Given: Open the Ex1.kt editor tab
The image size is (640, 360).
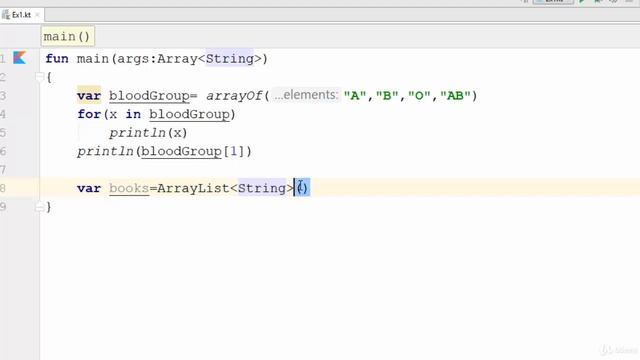Looking at the screenshot, I should (21, 15).
